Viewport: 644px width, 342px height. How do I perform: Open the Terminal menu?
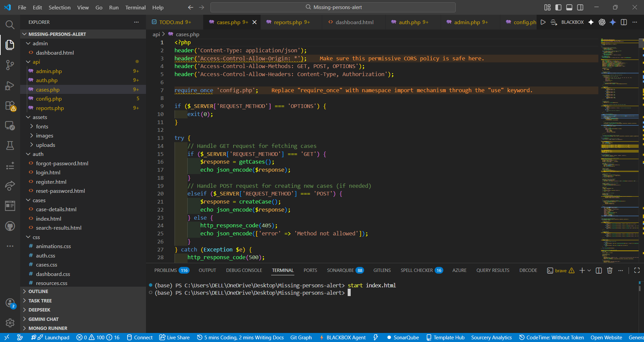tap(135, 7)
